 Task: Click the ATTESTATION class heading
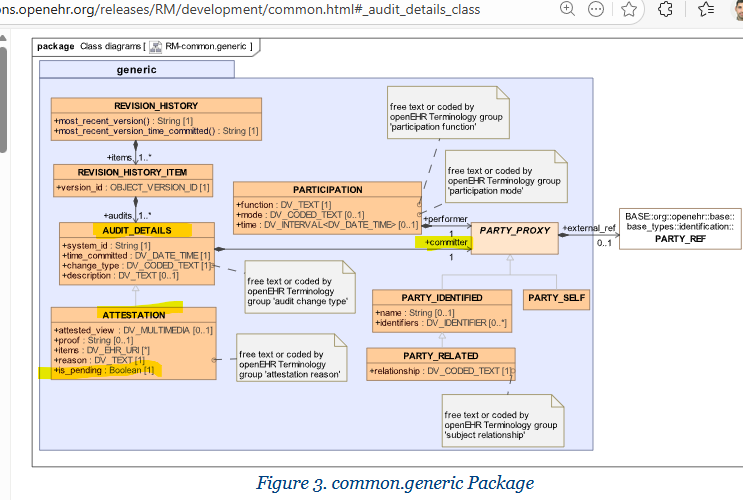(x=132, y=314)
